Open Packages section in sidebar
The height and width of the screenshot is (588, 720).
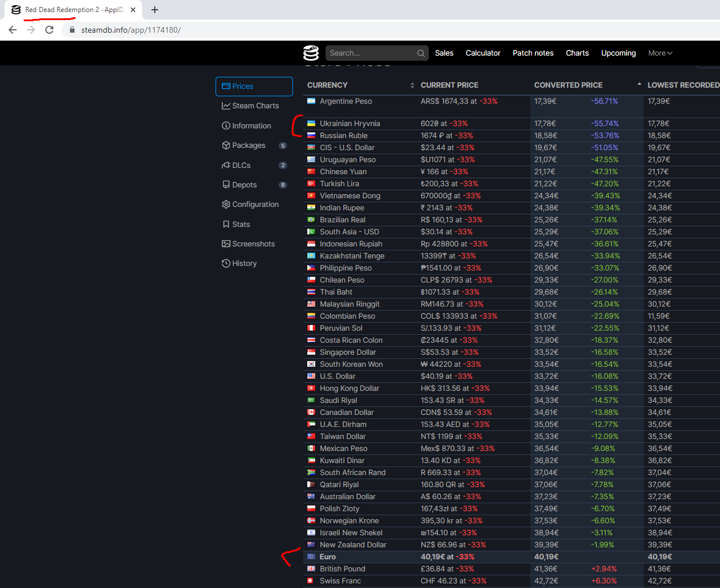[249, 146]
